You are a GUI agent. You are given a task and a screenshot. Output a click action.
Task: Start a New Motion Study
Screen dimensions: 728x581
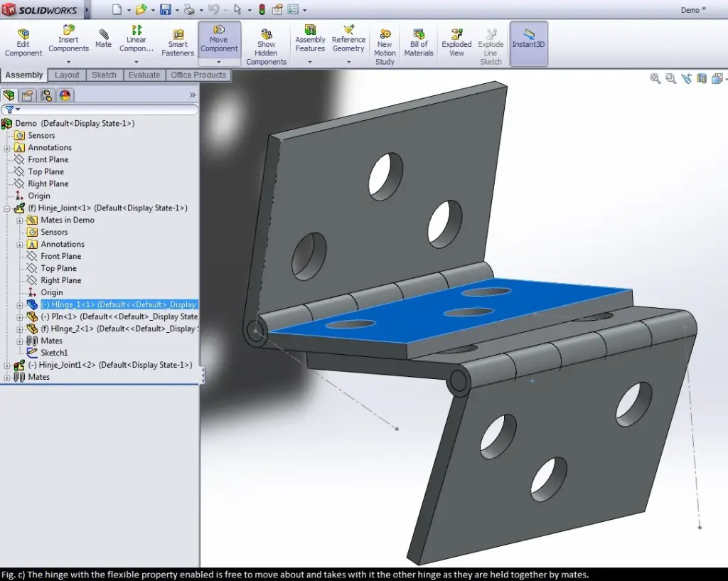[x=385, y=43]
